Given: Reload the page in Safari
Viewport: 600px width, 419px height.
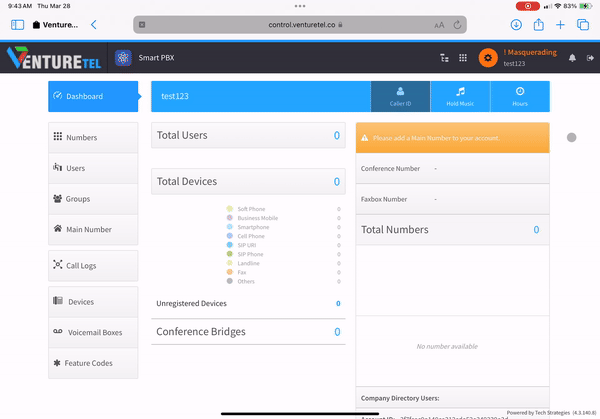Looking at the screenshot, I should coord(458,24).
